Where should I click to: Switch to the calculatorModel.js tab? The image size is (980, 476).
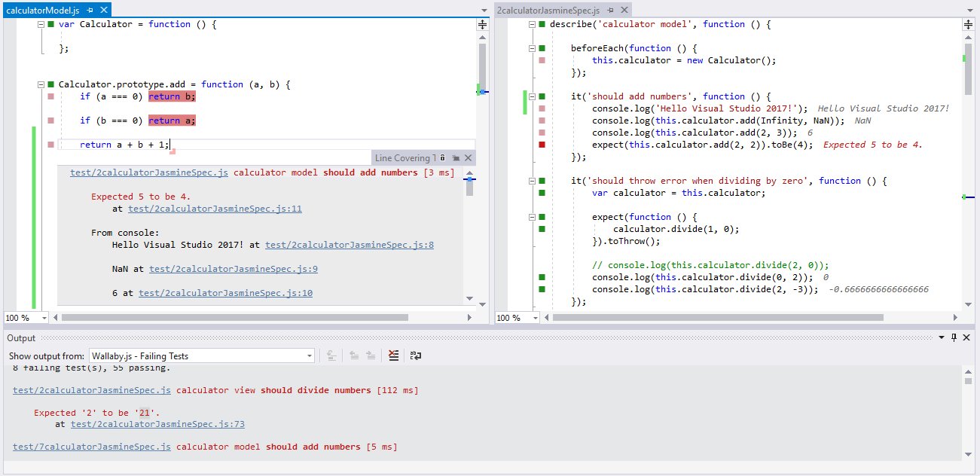pos(43,10)
